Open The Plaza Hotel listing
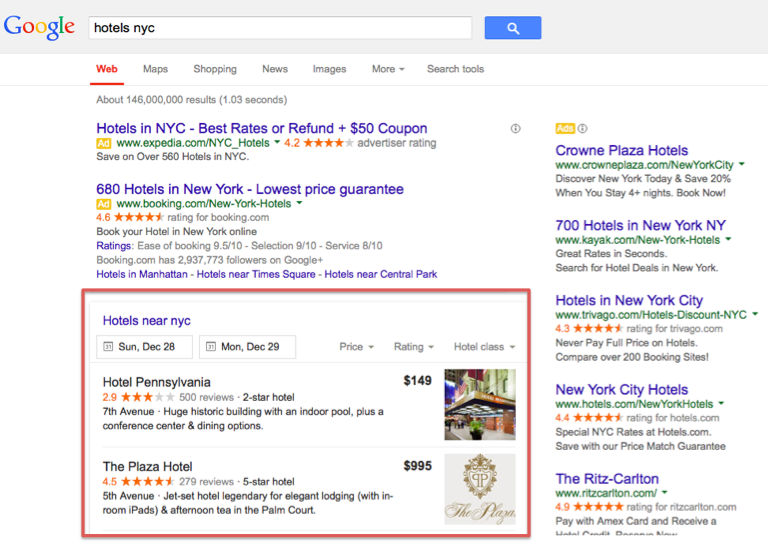The width and height of the screenshot is (768, 556). click(x=147, y=467)
